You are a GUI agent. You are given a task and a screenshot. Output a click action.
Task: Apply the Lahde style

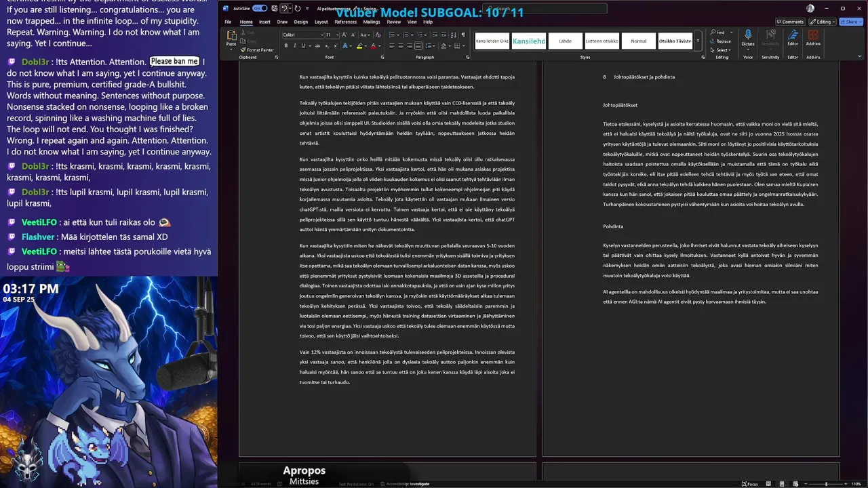[x=565, y=41]
